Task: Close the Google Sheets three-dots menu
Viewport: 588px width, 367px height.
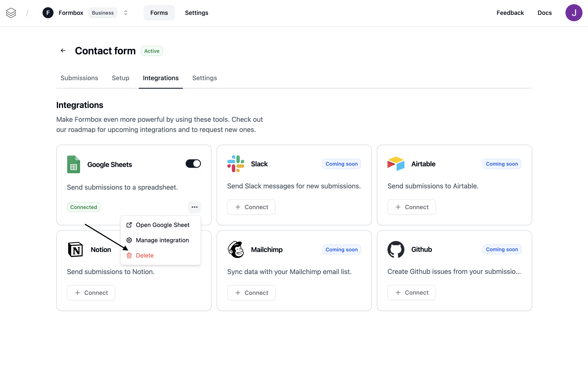Action: coord(194,207)
